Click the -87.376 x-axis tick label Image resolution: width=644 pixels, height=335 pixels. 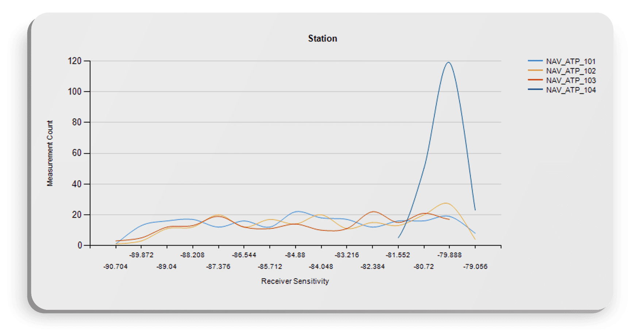pos(218,267)
